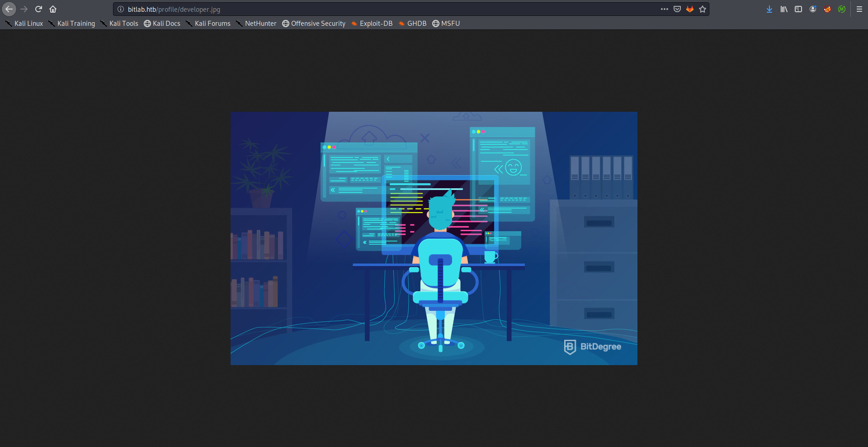Open the Firefox account icon

813,9
